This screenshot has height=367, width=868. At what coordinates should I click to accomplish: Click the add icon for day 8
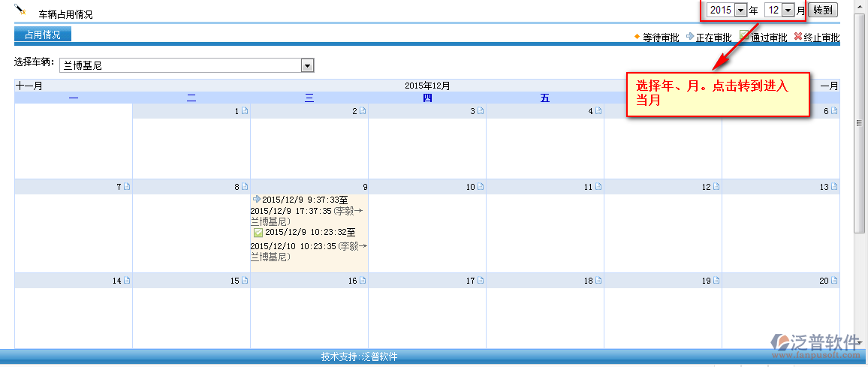(245, 187)
